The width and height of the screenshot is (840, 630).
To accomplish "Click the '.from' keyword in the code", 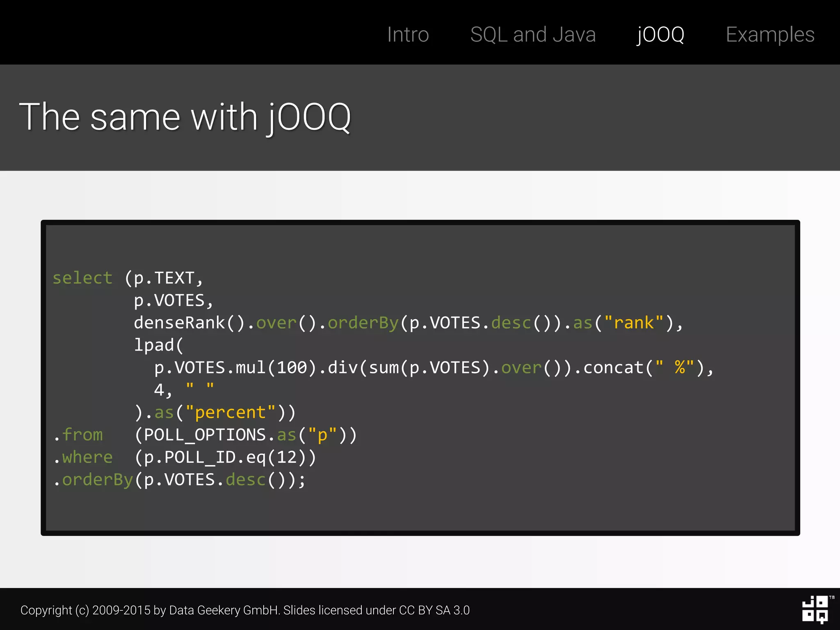I will coord(78,435).
